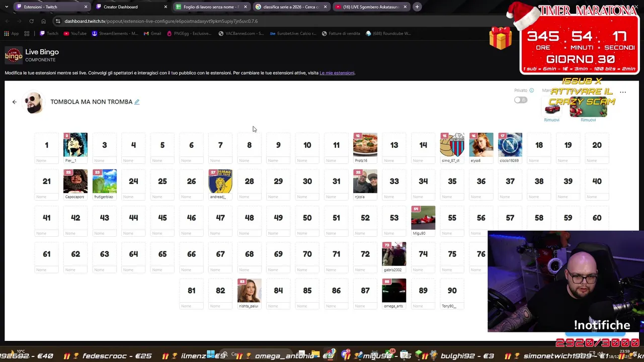Close the Estensioni - Twitch tab
The image size is (644, 362).
click(x=86, y=7)
